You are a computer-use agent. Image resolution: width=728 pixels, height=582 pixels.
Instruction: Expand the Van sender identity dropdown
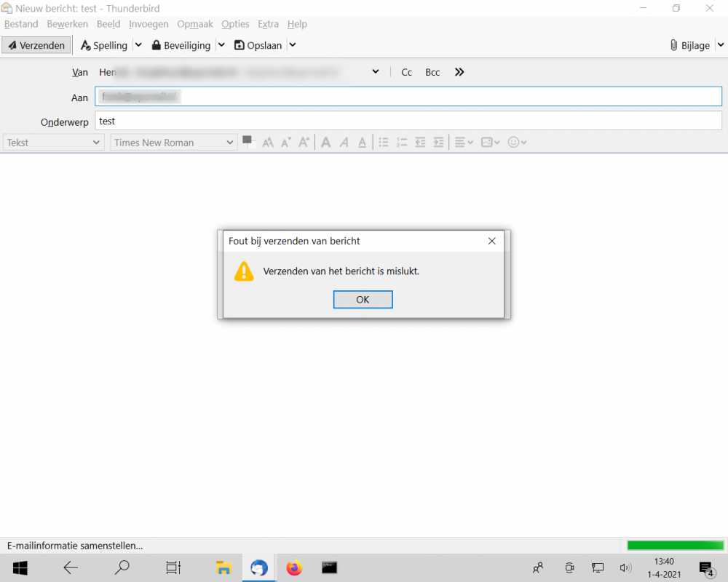376,71
